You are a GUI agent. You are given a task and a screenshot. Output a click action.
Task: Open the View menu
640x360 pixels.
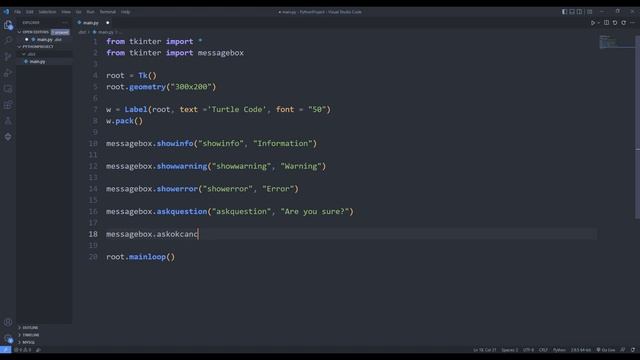[66, 12]
